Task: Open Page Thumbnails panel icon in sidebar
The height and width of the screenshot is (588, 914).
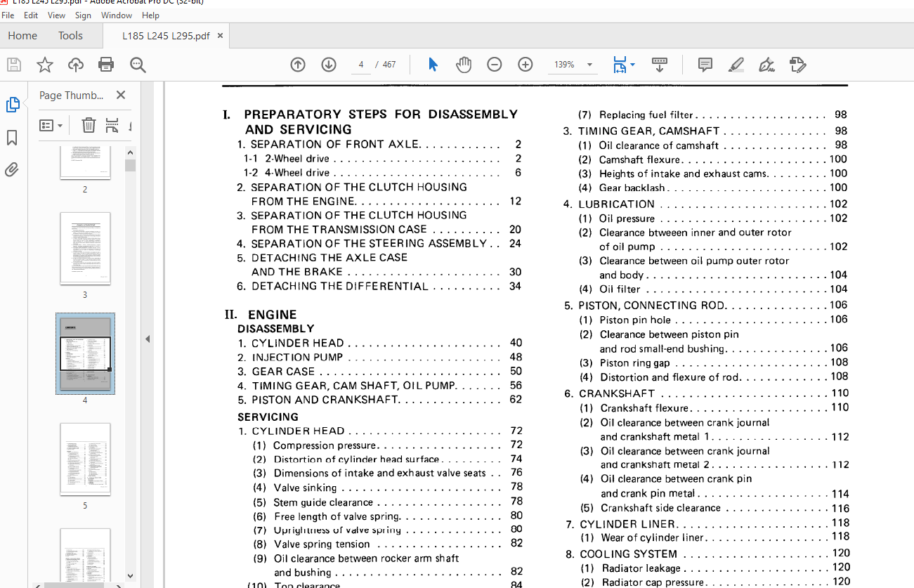Action: click(12, 105)
